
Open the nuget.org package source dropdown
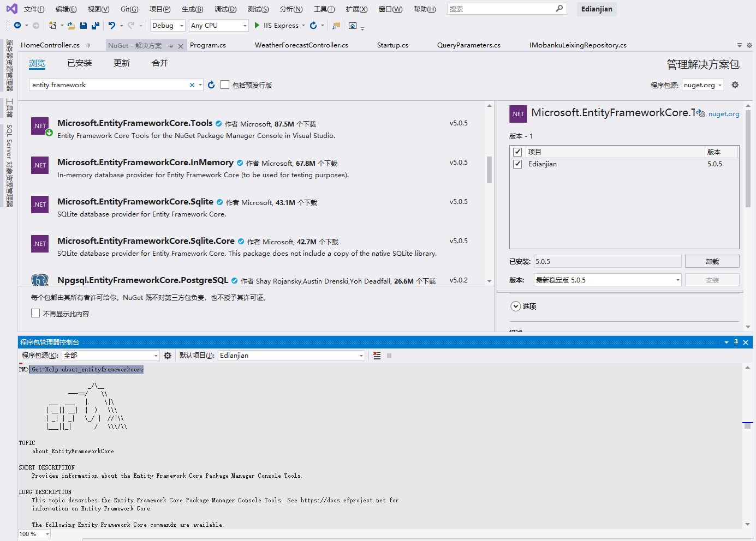703,85
